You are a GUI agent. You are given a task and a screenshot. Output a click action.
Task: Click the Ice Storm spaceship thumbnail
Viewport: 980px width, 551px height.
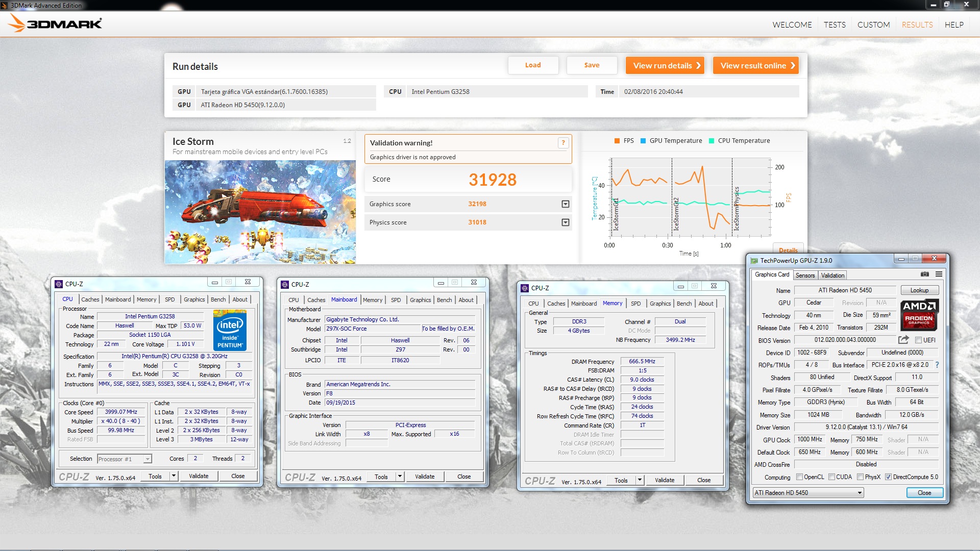coord(260,212)
